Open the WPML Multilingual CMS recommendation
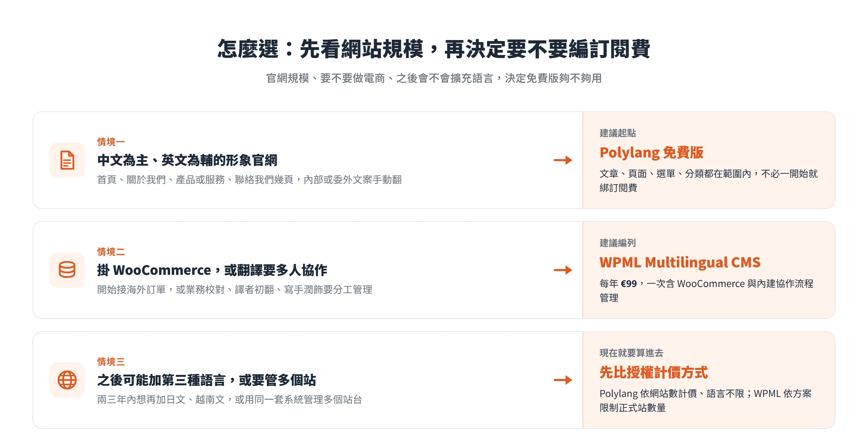This screenshot has height=437, width=868. point(680,262)
